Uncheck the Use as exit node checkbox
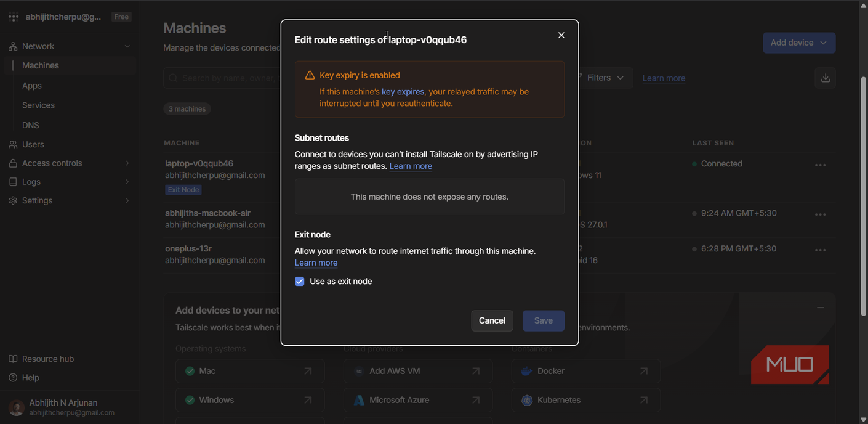Image resolution: width=868 pixels, height=424 pixels. (x=300, y=282)
